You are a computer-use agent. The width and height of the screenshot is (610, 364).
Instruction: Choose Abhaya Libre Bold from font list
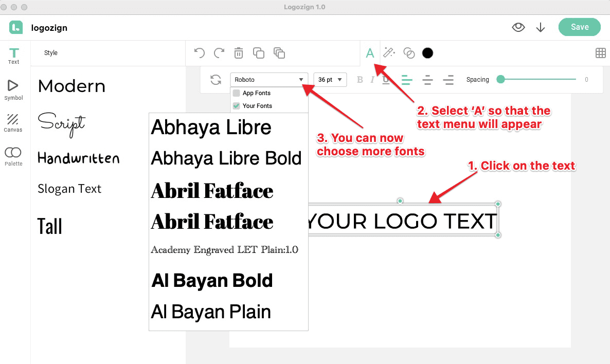226,159
